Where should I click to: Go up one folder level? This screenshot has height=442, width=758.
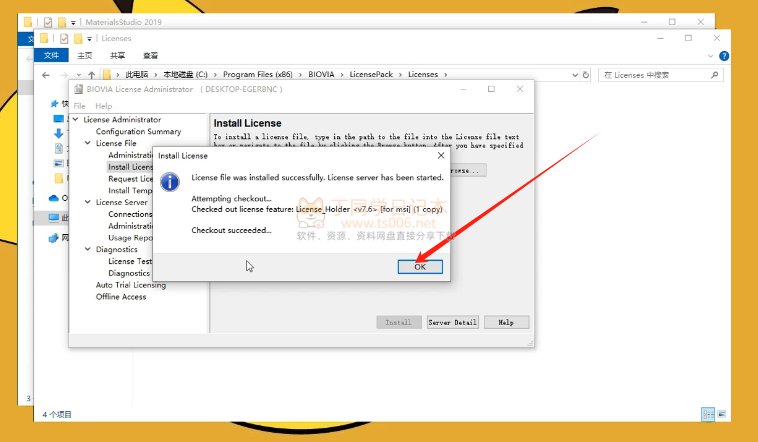point(91,75)
